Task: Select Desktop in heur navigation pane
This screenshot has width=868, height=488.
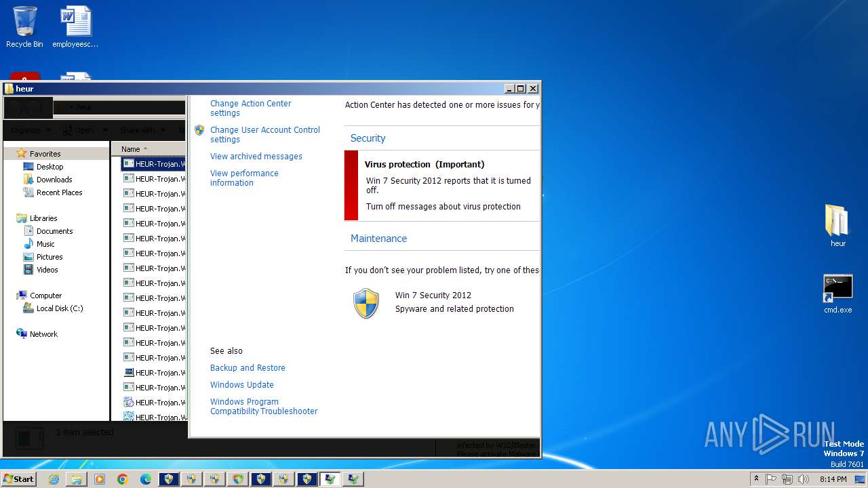Action: (x=50, y=167)
